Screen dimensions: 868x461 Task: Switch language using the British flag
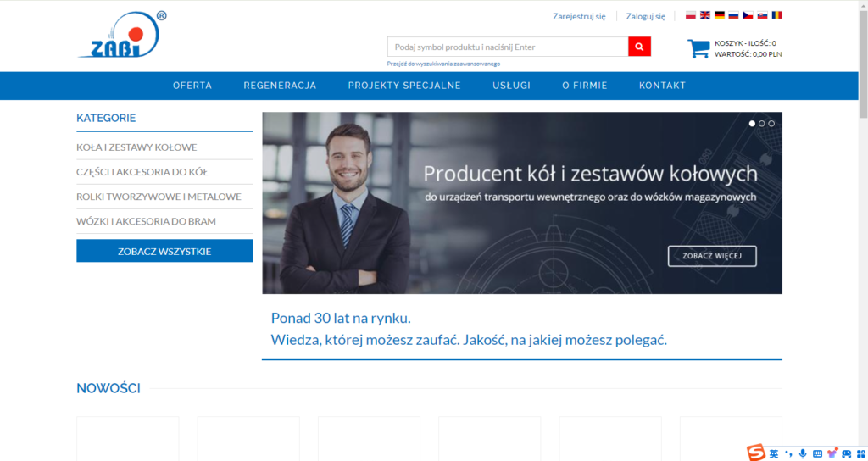click(x=704, y=15)
